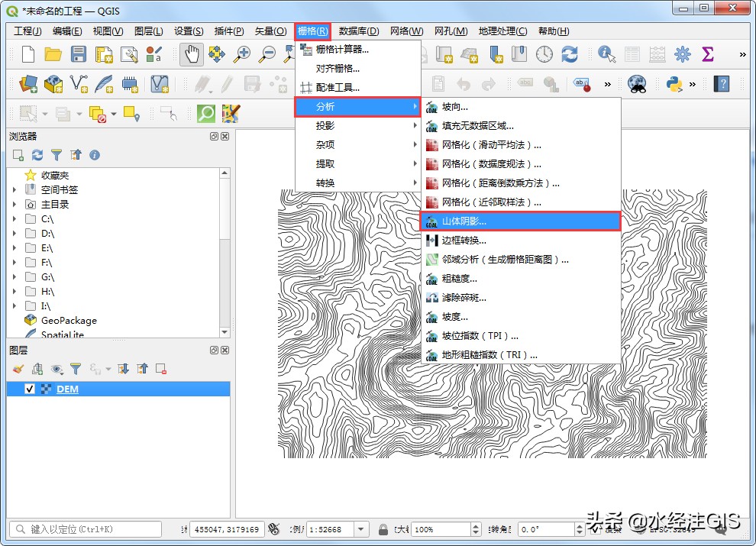Choose 坡度... menu entry
The height and width of the screenshot is (546, 756).
[x=521, y=316]
